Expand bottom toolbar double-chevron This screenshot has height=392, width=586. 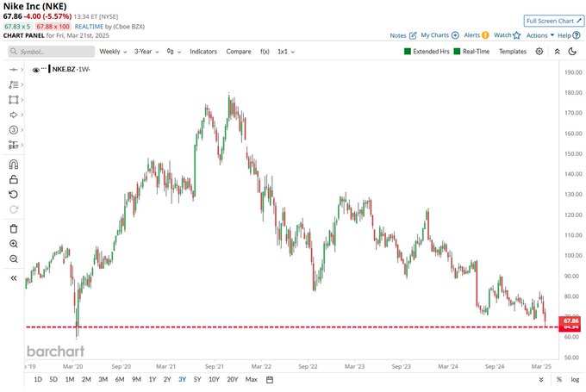[541, 380]
